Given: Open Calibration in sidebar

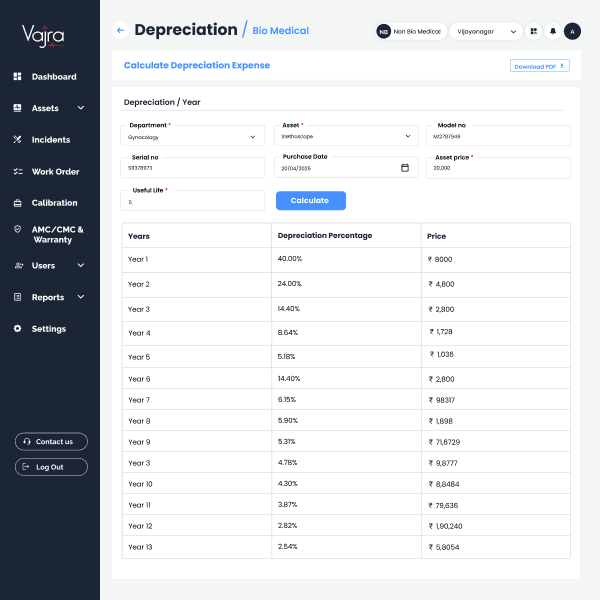Looking at the screenshot, I should point(54,203).
